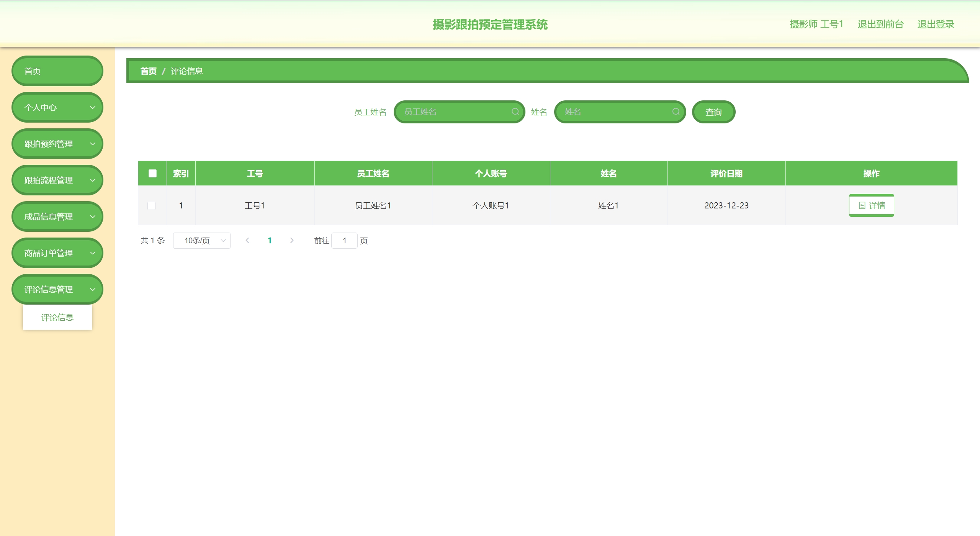Expand 成品信息管理 sidebar menu
Screen dimensions: 980x536
click(57, 216)
